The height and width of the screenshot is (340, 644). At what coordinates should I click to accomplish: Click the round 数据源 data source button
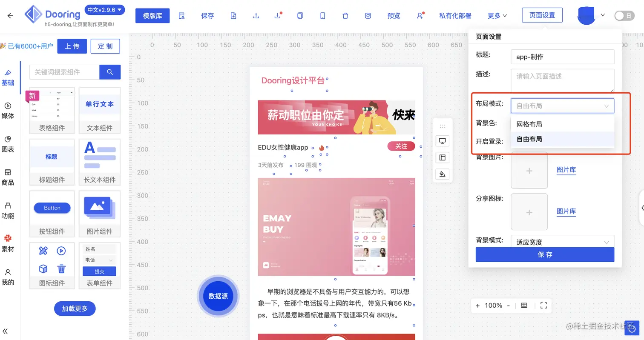[x=218, y=296]
